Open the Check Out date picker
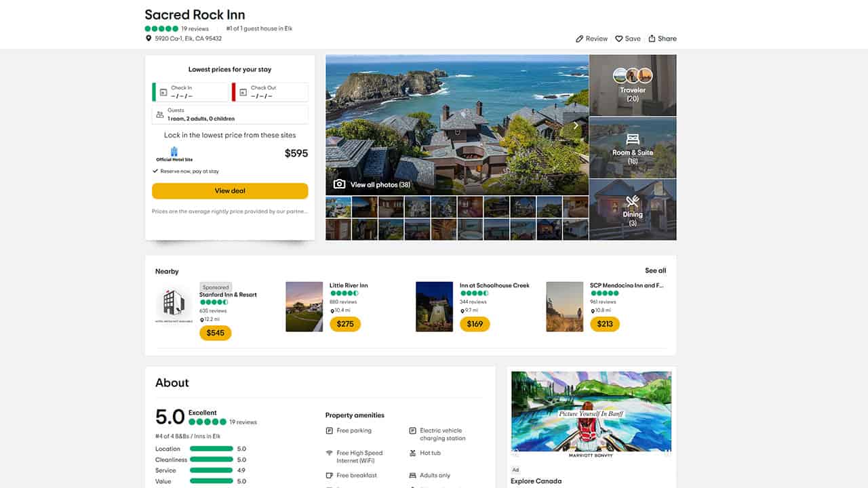Image resolution: width=868 pixels, height=488 pixels. click(271, 92)
